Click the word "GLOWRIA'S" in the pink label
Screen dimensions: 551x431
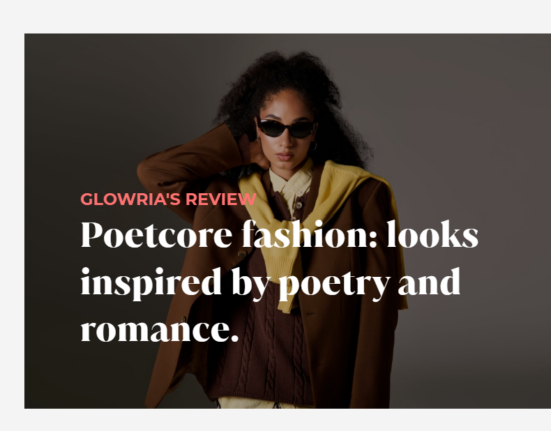click(x=130, y=199)
